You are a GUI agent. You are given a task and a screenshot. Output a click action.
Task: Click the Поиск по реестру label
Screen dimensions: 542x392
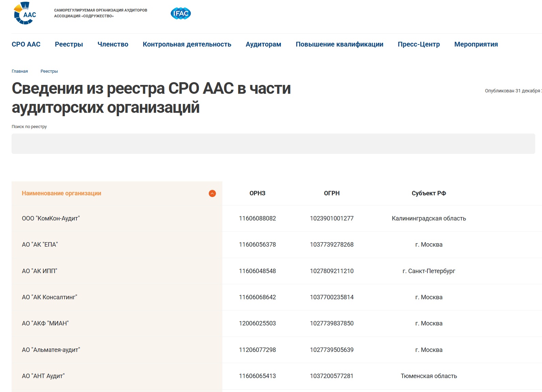click(x=29, y=127)
